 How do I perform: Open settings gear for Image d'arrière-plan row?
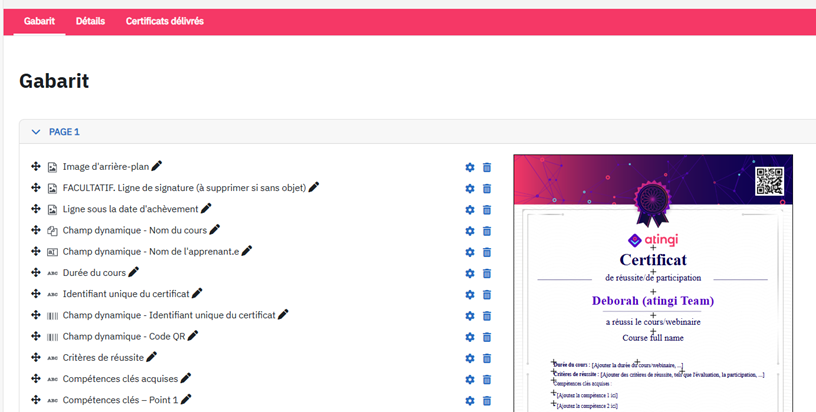[x=470, y=167]
